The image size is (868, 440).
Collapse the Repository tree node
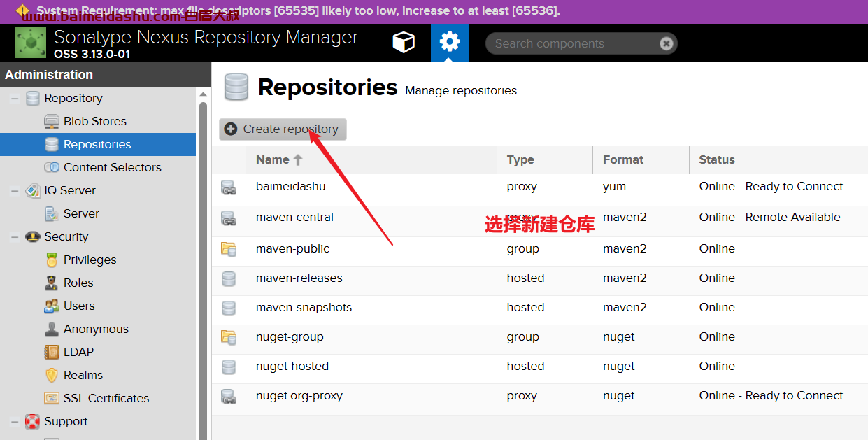[14, 98]
